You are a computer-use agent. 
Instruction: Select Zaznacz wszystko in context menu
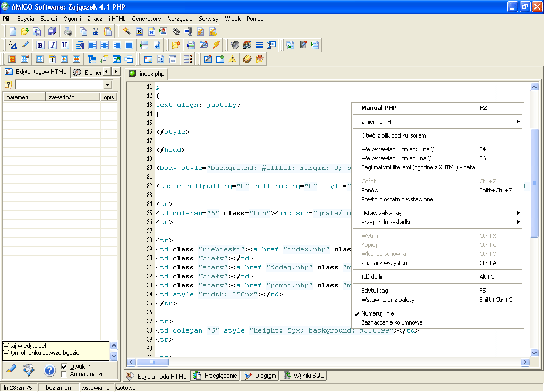(438, 262)
